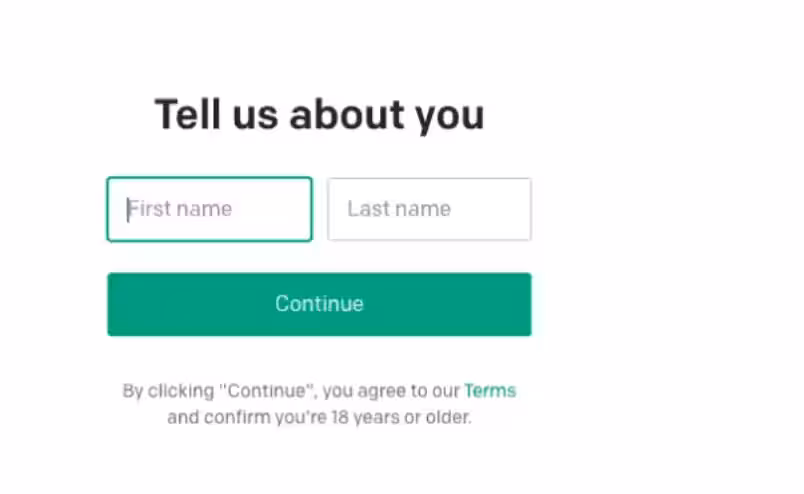Viewport: 804px width, 494px height.
Task: Click the "By clicking Continue" notice text
Action: tap(290, 390)
